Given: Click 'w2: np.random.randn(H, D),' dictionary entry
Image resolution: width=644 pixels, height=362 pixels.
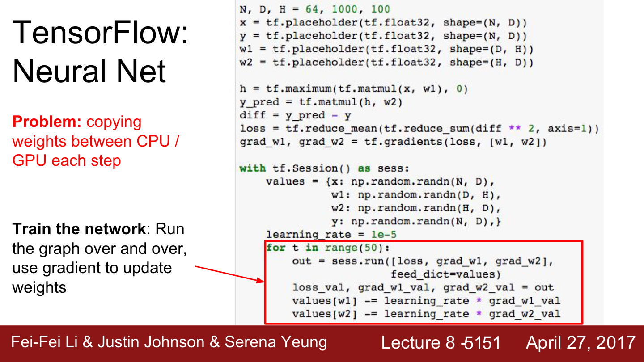Looking at the screenshot, I should click(416, 208).
